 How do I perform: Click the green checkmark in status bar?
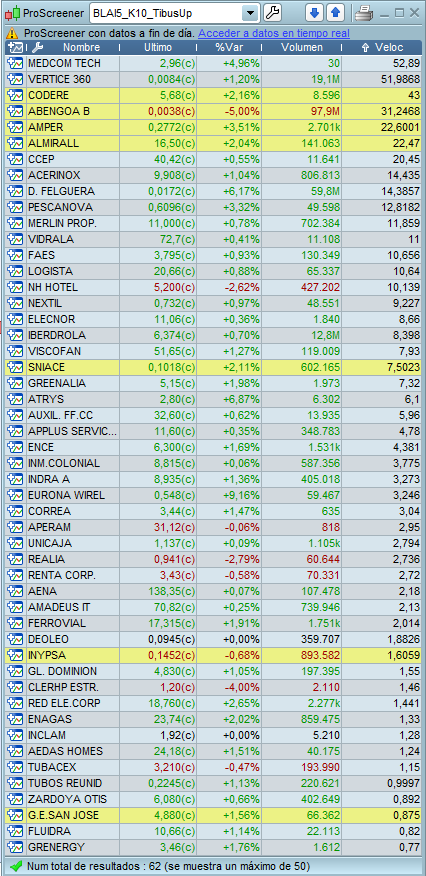pos(16,867)
